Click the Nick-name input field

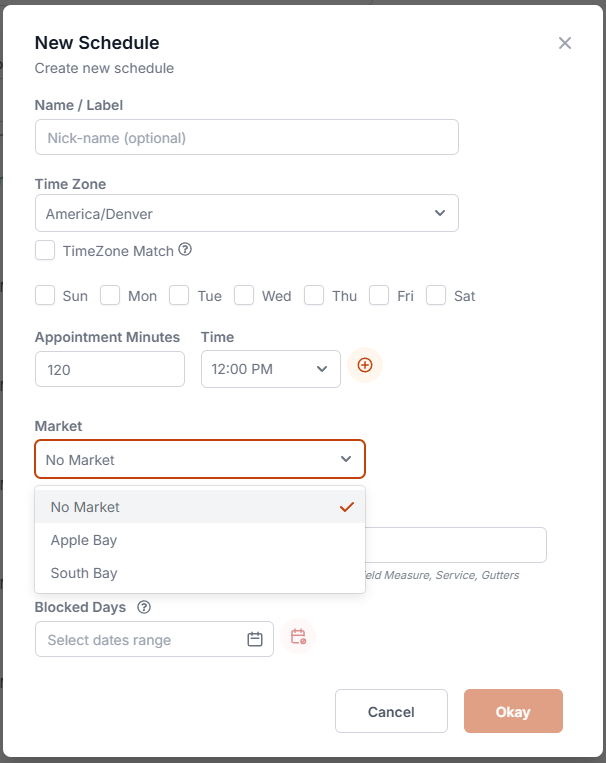coord(246,138)
